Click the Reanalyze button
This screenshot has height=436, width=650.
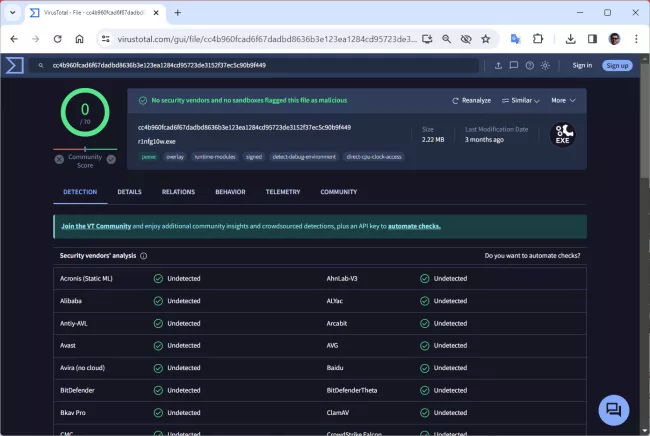coord(471,100)
